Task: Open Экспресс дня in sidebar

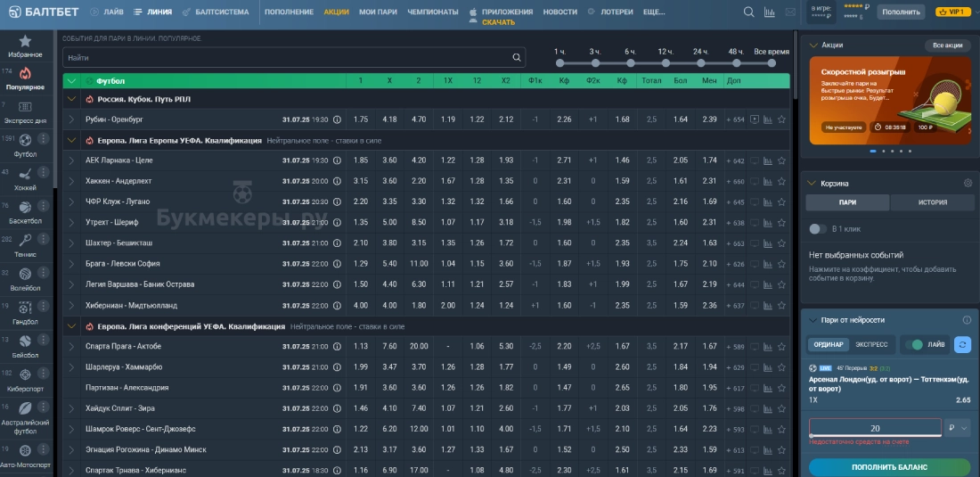Action: click(x=25, y=107)
